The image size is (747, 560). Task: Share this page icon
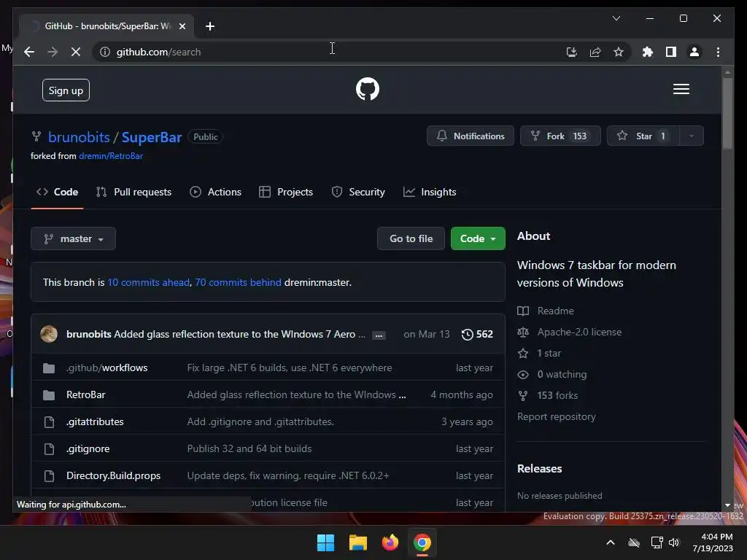pos(595,52)
